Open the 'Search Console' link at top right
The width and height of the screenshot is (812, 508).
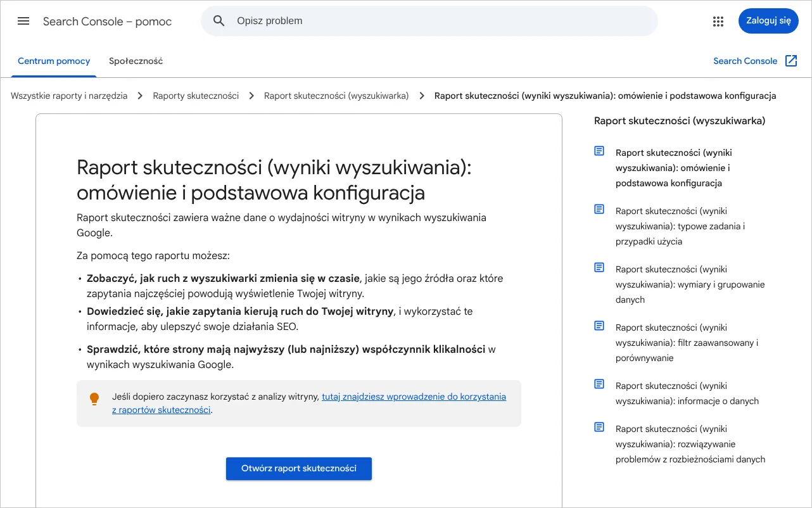[745, 61]
